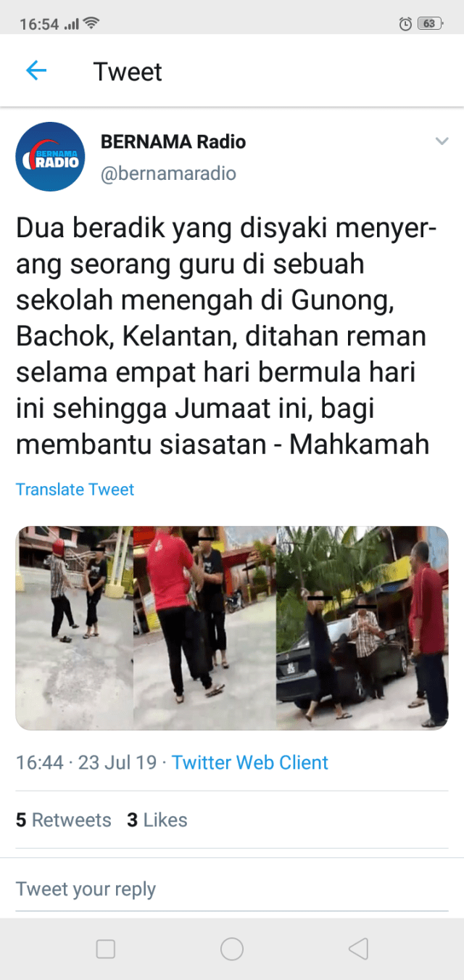Image resolution: width=464 pixels, height=980 pixels.
Task: Tap the alarm clock status icon
Action: point(405,23)
